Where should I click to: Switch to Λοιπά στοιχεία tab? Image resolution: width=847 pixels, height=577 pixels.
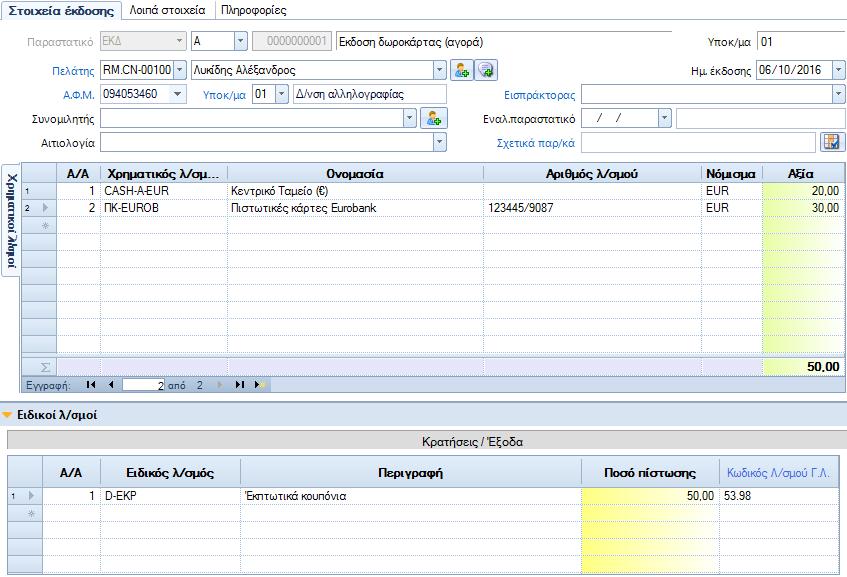coord(167,10)
